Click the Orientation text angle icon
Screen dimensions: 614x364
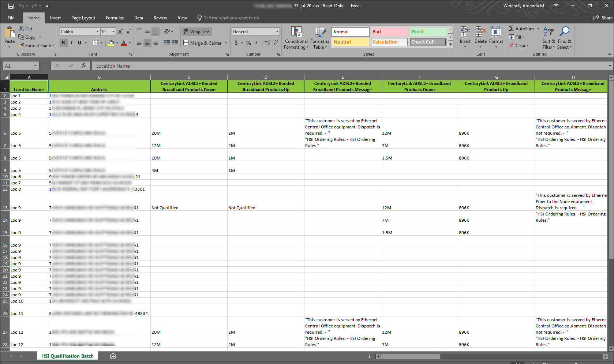(x=167, y=31)
